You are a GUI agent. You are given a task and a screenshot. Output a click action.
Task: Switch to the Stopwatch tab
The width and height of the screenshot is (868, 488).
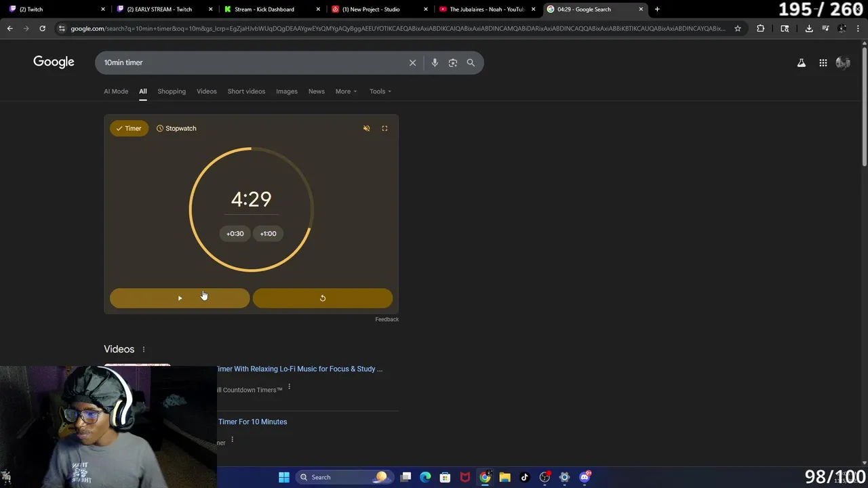click(176, 128)
